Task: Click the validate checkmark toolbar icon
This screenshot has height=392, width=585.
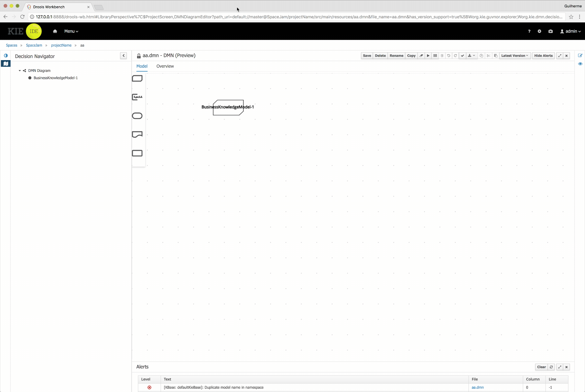Action: point(462,56)
